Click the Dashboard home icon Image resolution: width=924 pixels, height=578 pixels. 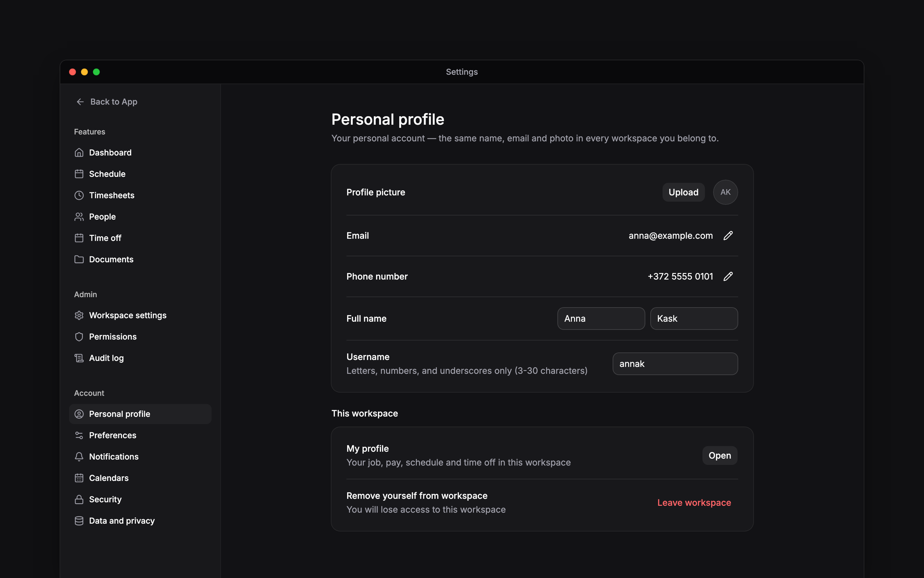point(79,153)
